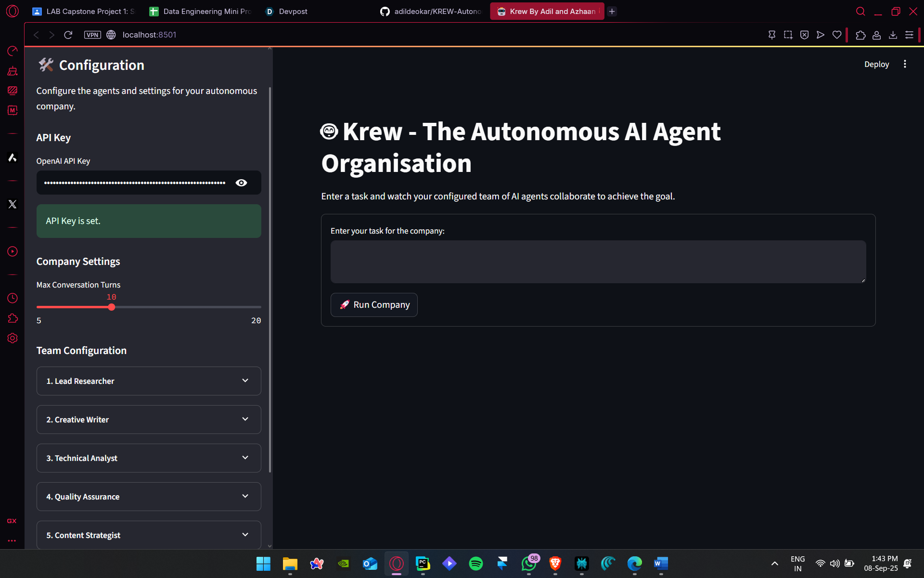The height and width of the screenshot is (578, 924).
Task: Open the Streamlit three-dot menu
Action: pos(905,64)
